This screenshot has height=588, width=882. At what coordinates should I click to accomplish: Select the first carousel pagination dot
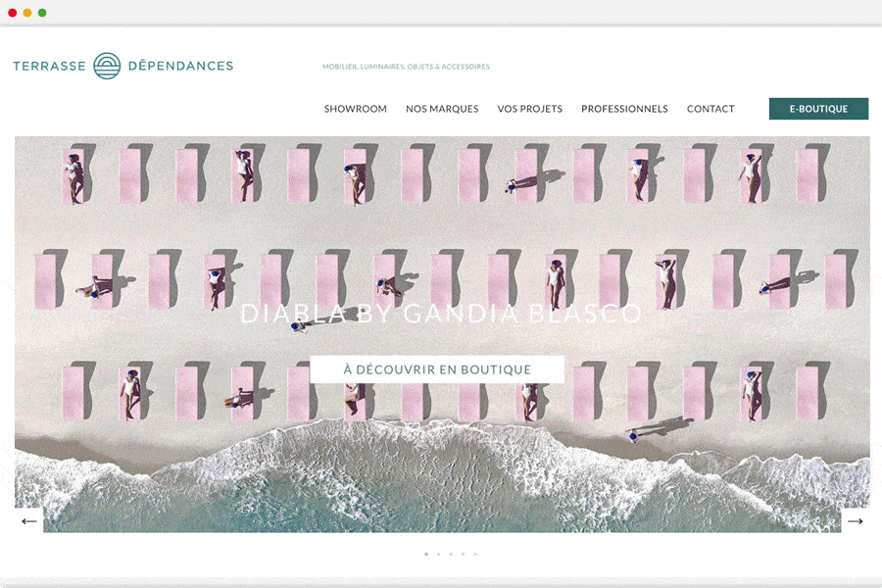tap(426, 555)
